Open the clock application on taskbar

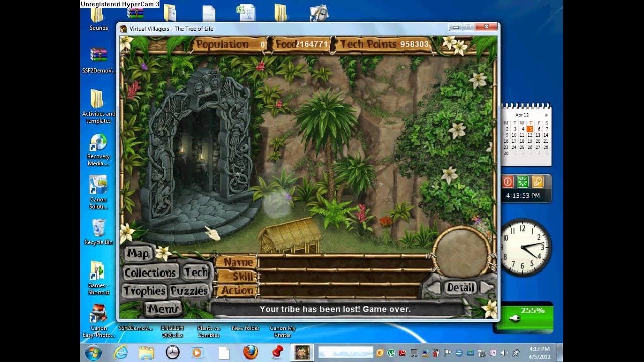(172, 353)
